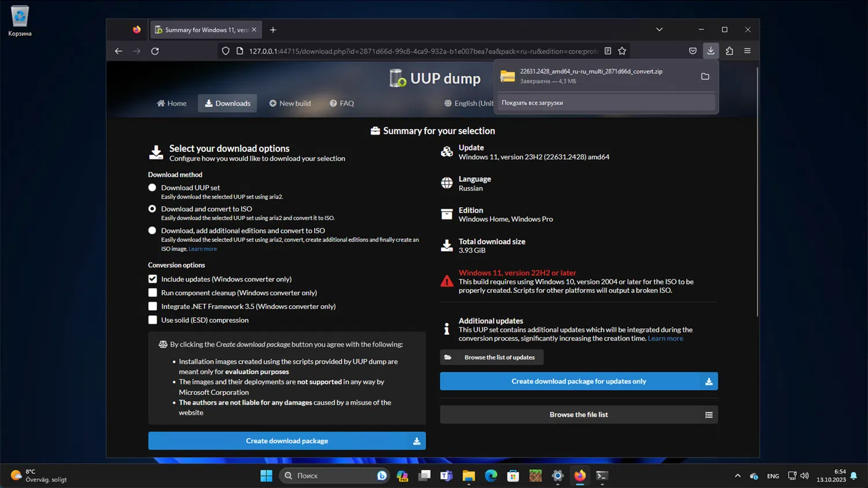Launch Microsoft Teams from the taskbar
The height and width of the screenshot is (488, 868).
coord(447,476)
